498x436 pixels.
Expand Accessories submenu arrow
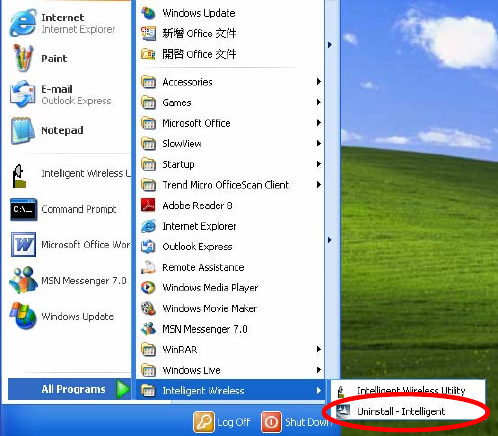point(319,82)
